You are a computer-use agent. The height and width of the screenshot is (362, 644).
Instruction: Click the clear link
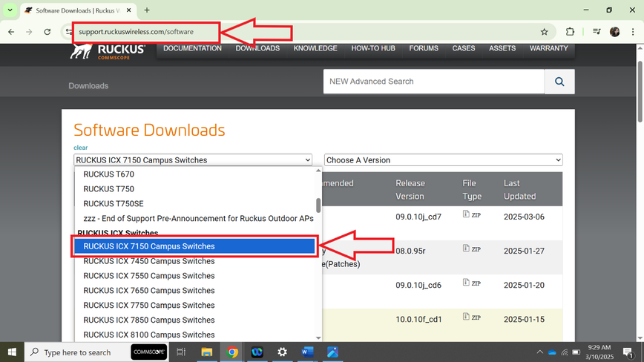(x=80, y=148)
